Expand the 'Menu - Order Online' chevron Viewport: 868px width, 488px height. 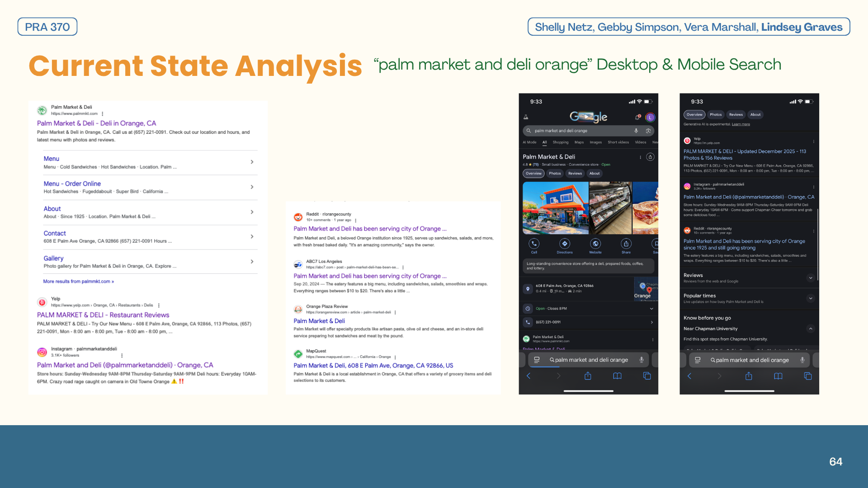coord(252,187)
